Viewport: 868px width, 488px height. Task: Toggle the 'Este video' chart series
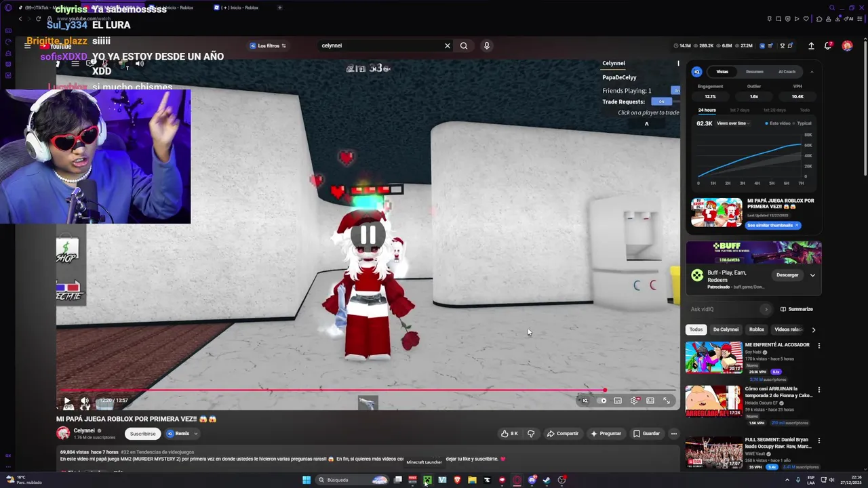(x=778, y=123)
